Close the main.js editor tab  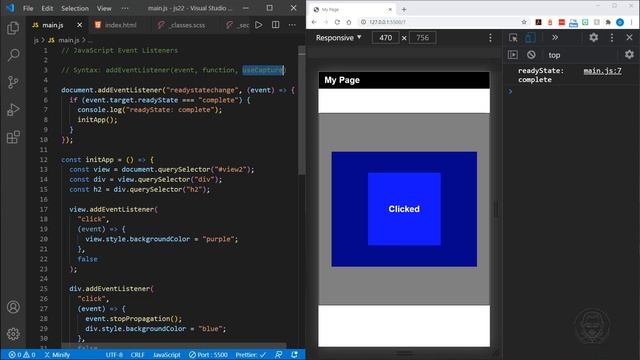(80, 25)
